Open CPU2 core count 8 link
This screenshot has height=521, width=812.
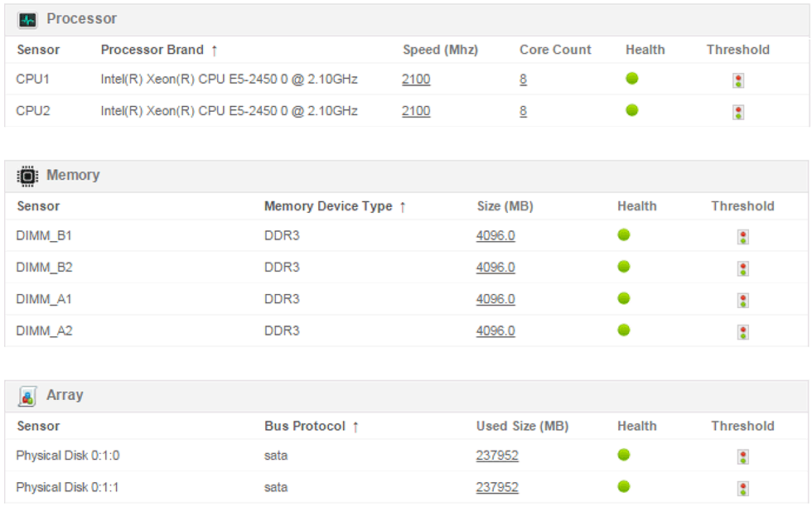point(523,111)
